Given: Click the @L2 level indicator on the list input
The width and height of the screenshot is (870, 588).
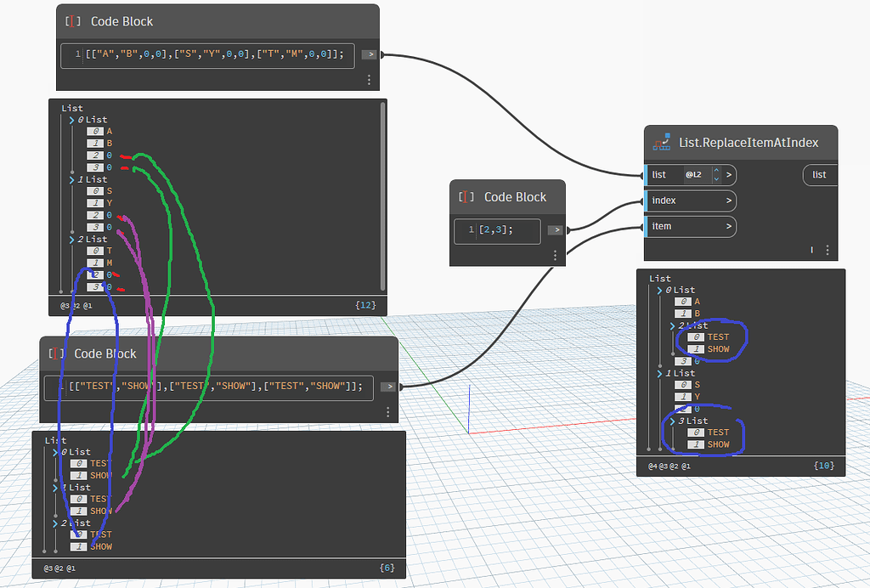Looking at the screenshot, I should pos(693,175).
